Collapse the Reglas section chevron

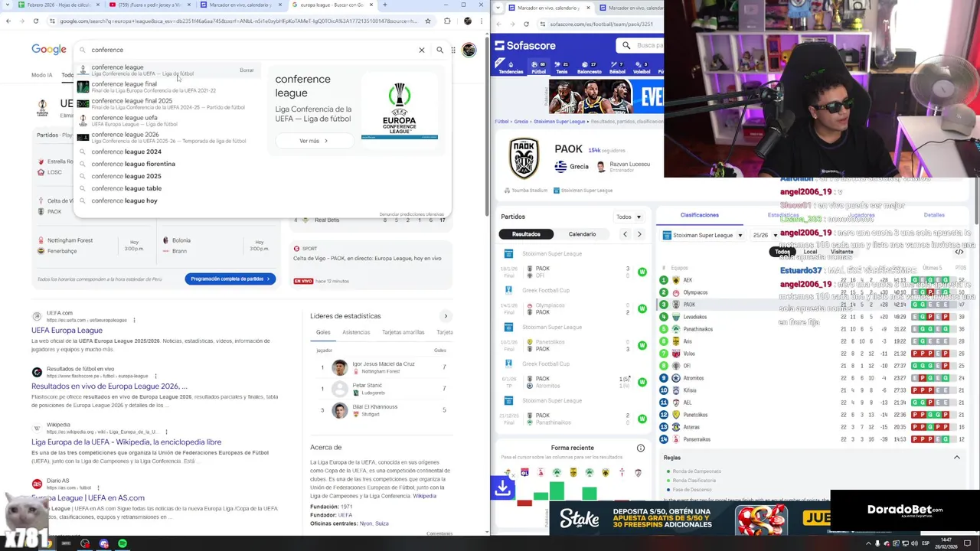coord(956,457)
